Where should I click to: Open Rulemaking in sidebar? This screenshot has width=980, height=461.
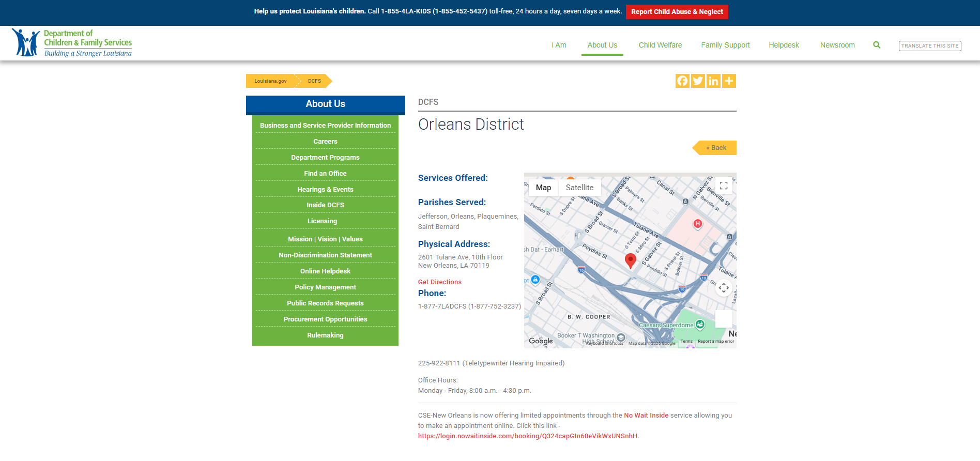tap(325, 335)
